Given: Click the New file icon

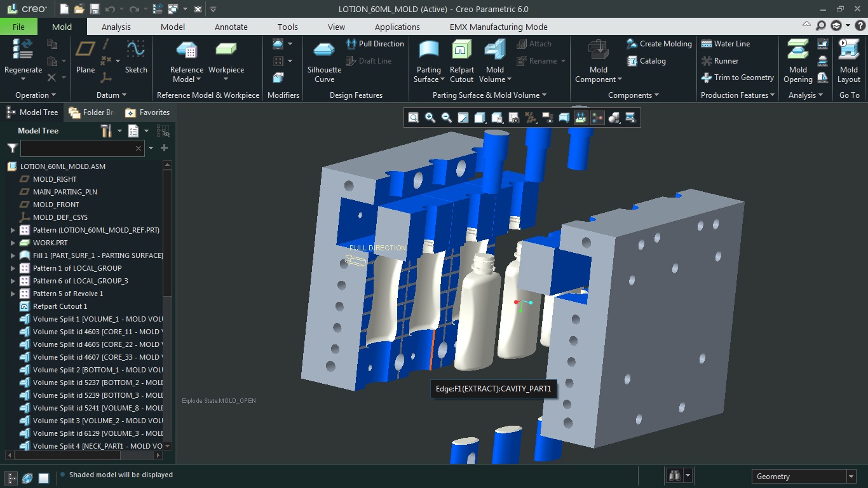Looking at the screenshot, I should [64, 9].
